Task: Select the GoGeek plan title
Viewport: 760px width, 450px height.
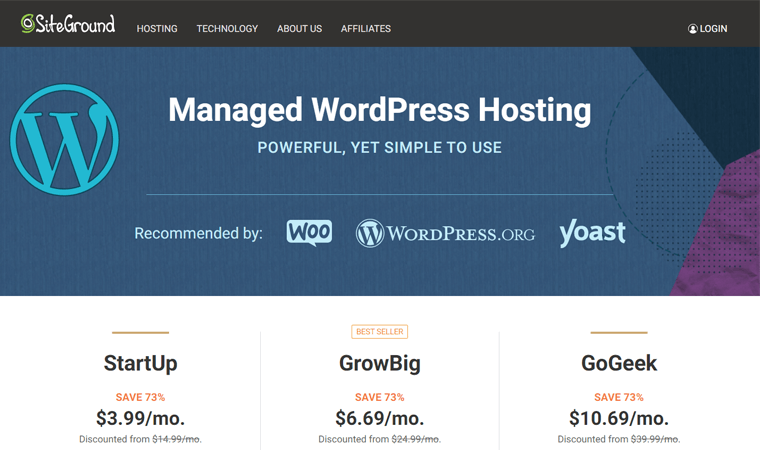Action: [x=619, y=363]
